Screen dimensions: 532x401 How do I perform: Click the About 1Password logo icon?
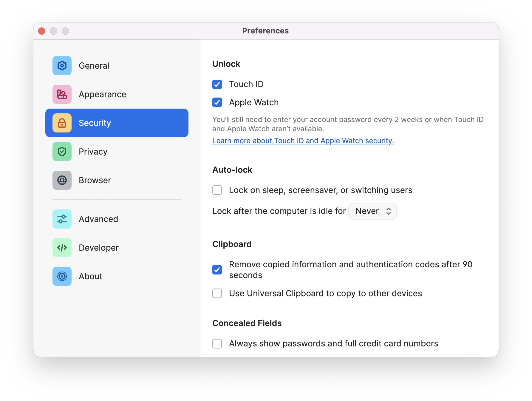click(x=62, y=276)
